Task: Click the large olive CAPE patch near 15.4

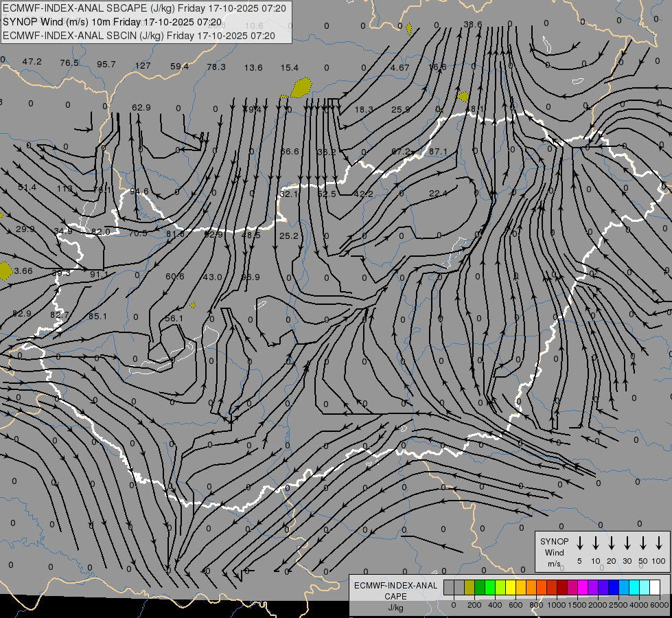Action: coord(301,88)
